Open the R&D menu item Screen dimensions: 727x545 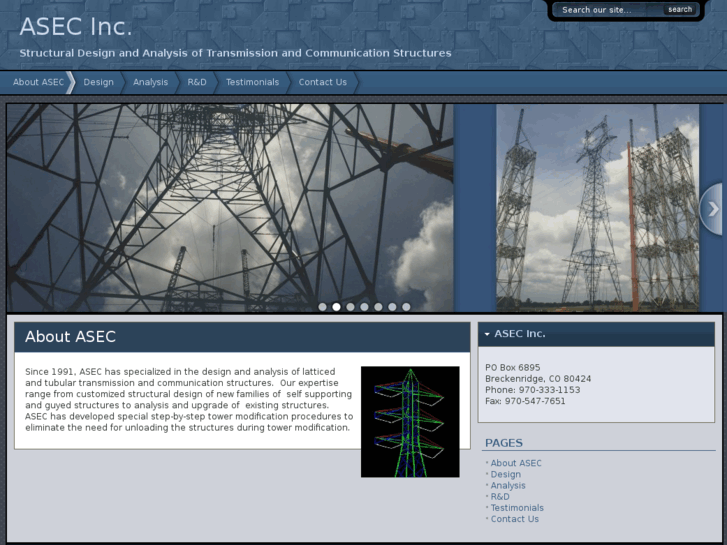(197, 82)
